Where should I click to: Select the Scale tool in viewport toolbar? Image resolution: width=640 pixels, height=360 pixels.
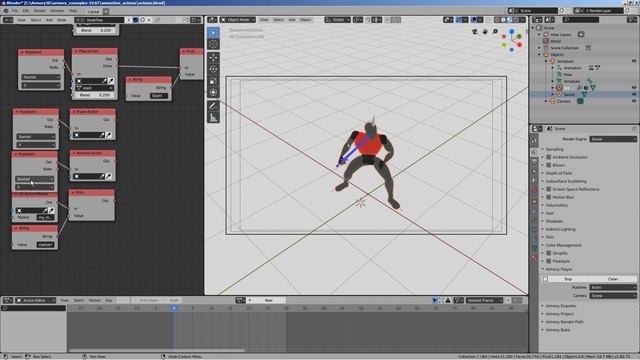click(x=213, y=81)
